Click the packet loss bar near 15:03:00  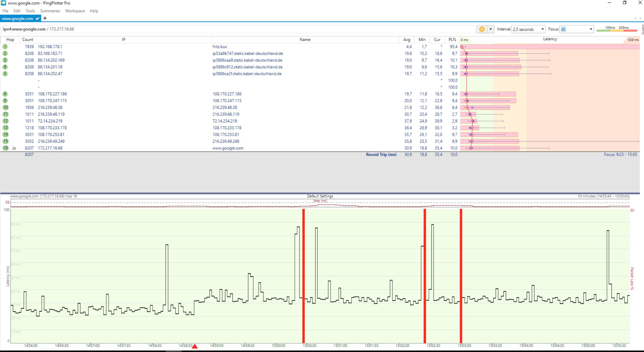(x=461, y=276)
